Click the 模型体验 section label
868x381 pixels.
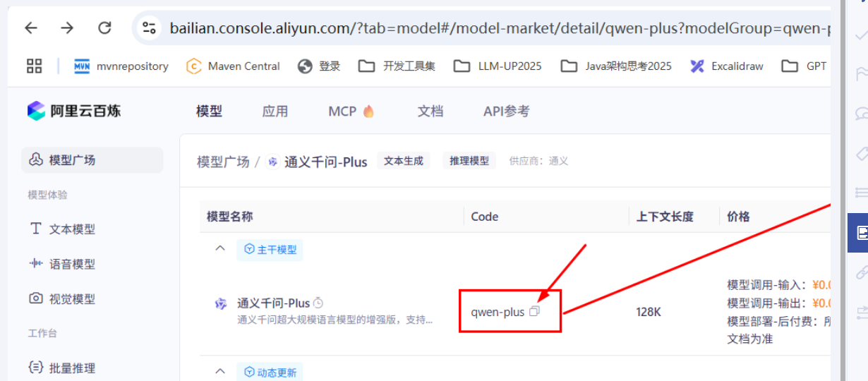click(x=48, y=195)
